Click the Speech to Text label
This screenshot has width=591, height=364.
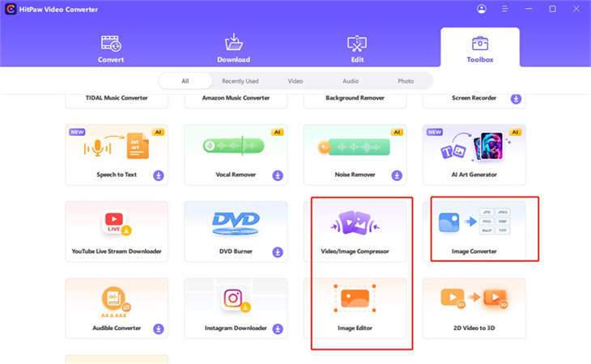point(117,175)
